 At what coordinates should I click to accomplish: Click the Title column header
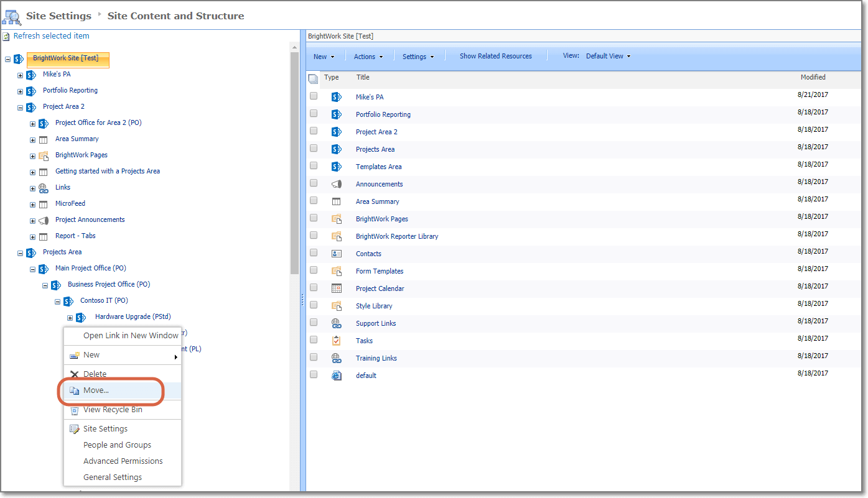(363, 78)
